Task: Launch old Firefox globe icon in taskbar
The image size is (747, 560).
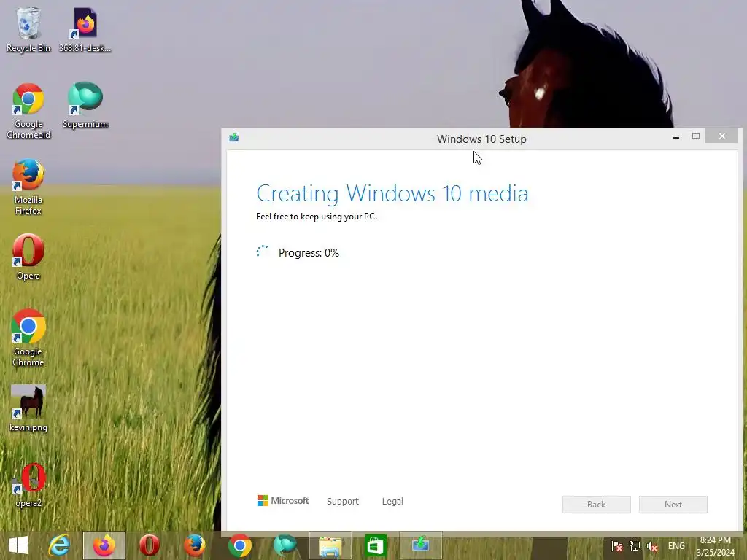Action: click(194, 545)
